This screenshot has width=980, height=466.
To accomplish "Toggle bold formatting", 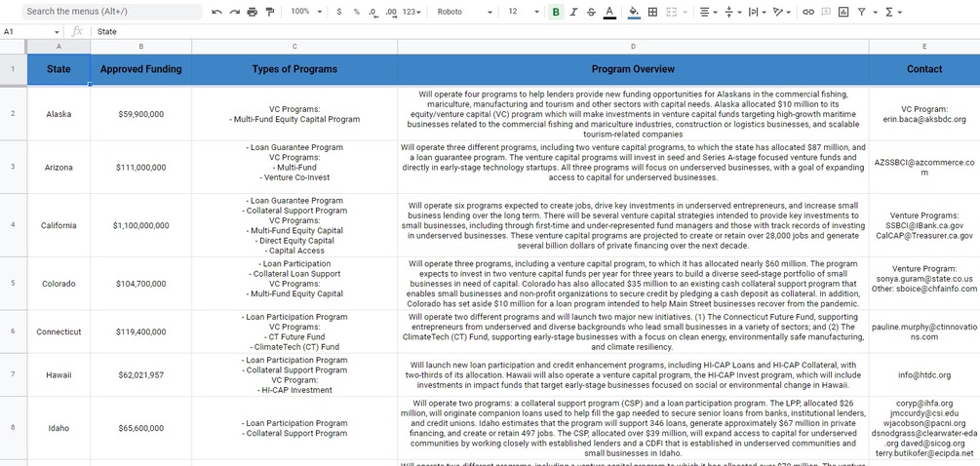I will 556,12.
